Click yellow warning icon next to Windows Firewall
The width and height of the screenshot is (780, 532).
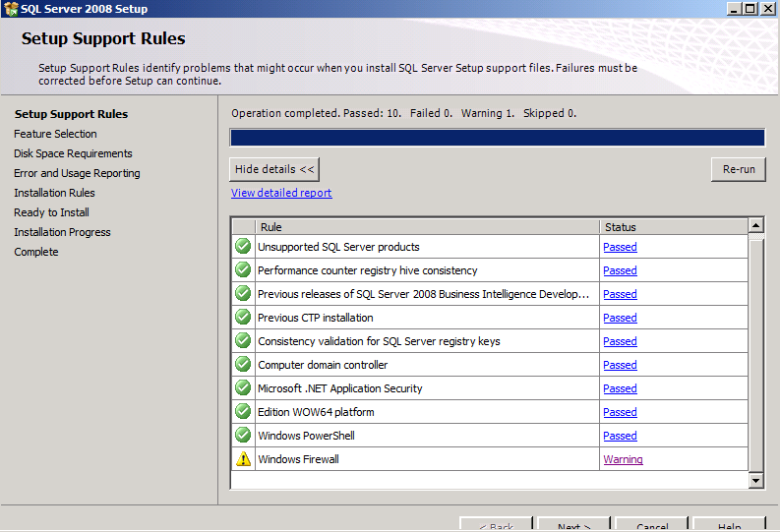[x=243, y=459]
